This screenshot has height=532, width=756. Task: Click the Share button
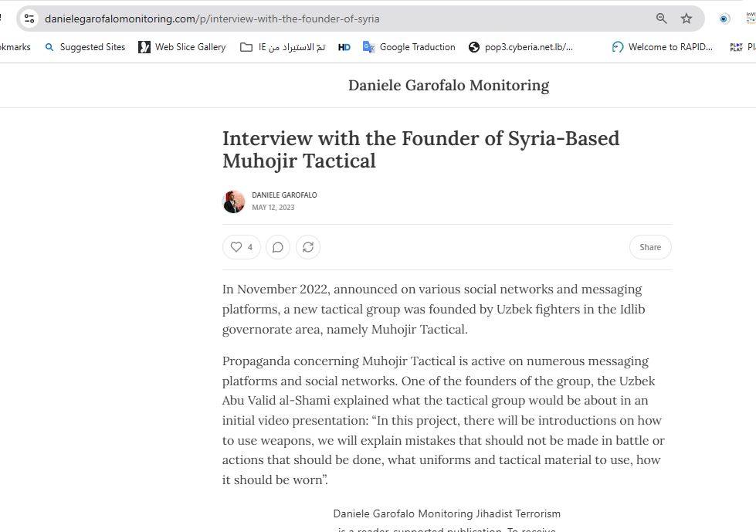[x=650, y=247]
